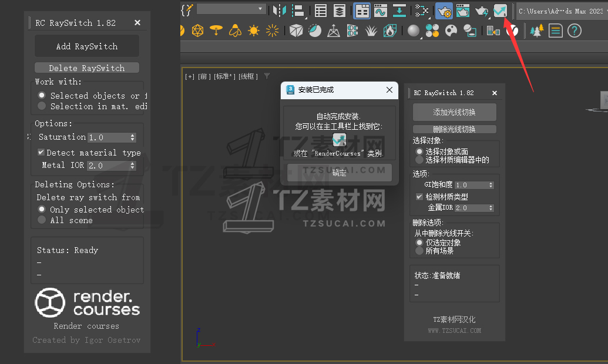This screenshot has width=608, height=364.
Task: Select 仅选定对象 radio button
Action: (x=419, y=242)
